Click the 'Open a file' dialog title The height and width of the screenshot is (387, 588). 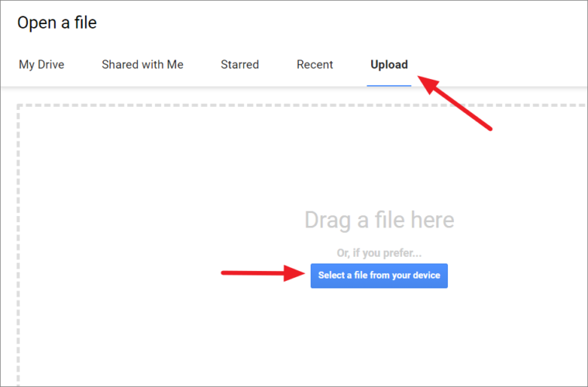click(x=57, y=22)
